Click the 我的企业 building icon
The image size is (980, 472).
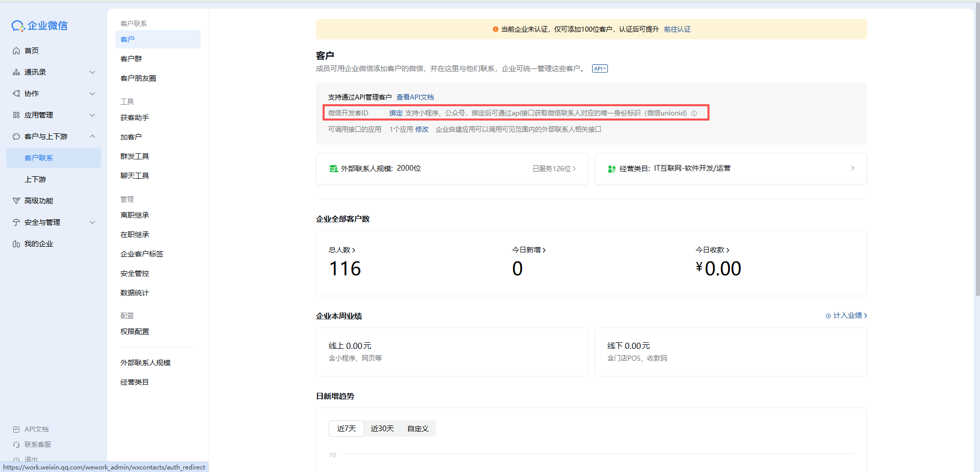pos(16,244)
